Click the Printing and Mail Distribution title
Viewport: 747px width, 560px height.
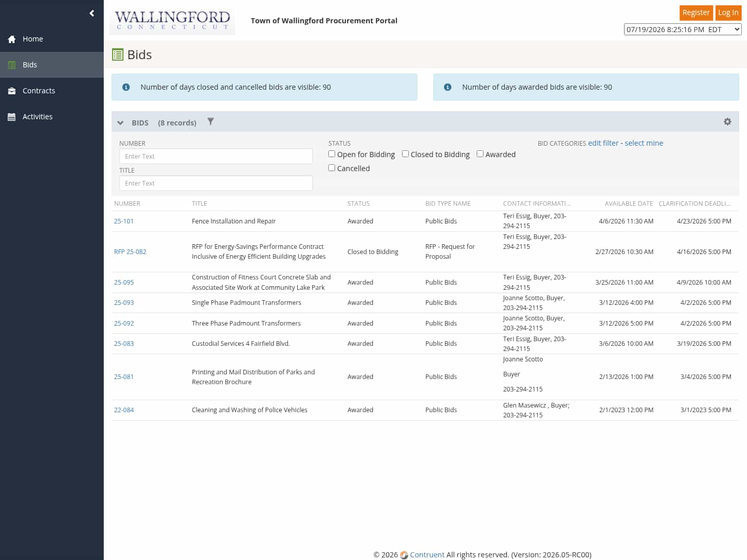click(253, 376)
